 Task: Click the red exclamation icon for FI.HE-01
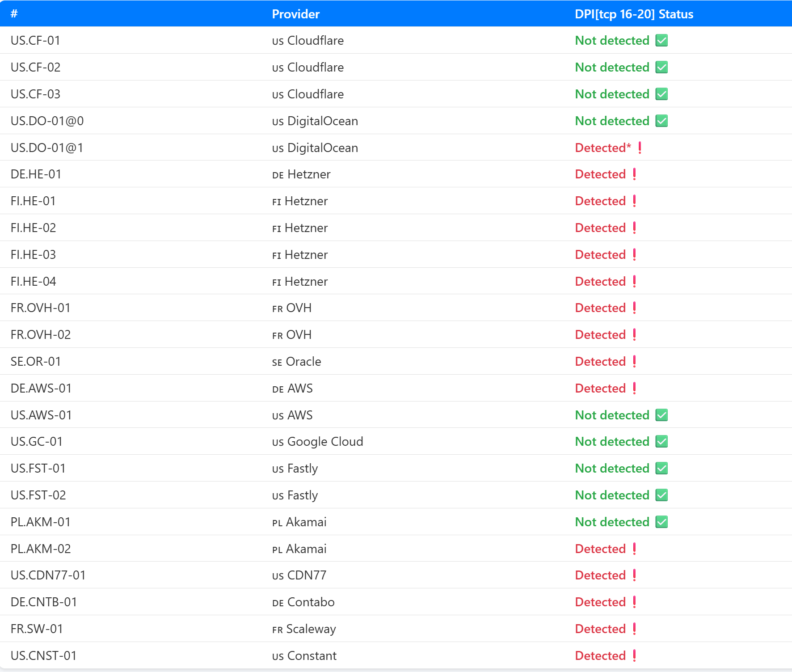(x=635, y=201)
